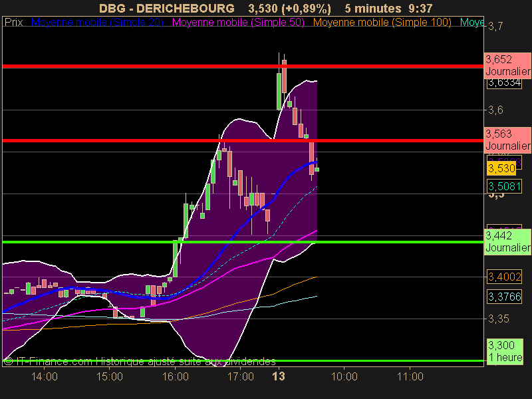532x399 pixels.
Task: Click the 11:00 time axis label
Action: point(410,376)
